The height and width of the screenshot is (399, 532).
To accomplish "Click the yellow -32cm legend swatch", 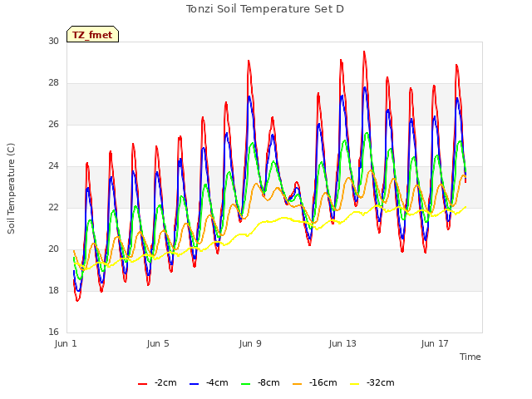I will coord(355,383).
